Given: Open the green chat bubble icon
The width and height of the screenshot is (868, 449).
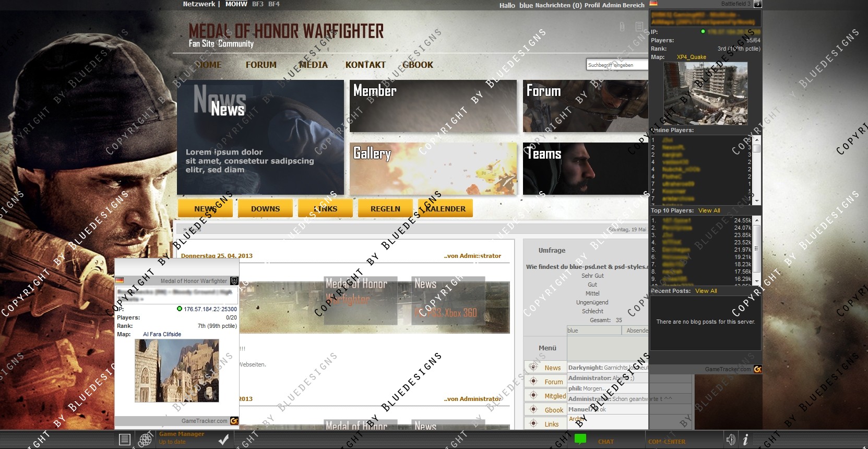Looking at the screenshot, I should coord(580,440).
